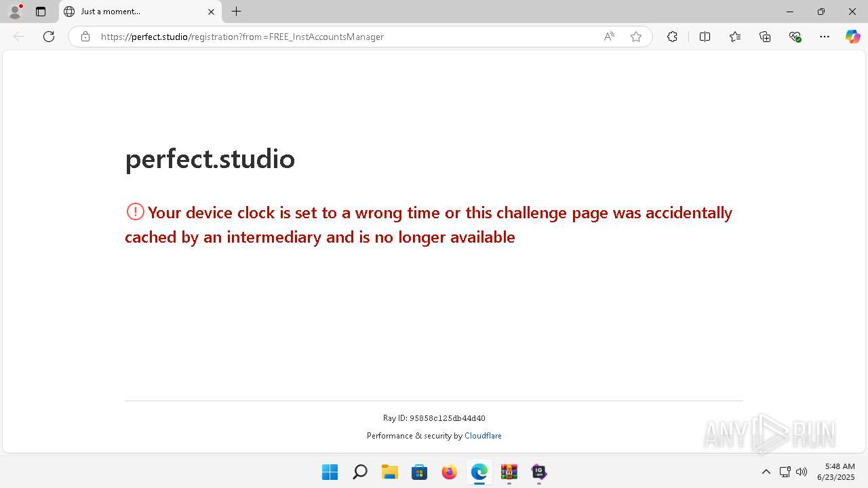Toggle Split screen view

tap(705, 37)
